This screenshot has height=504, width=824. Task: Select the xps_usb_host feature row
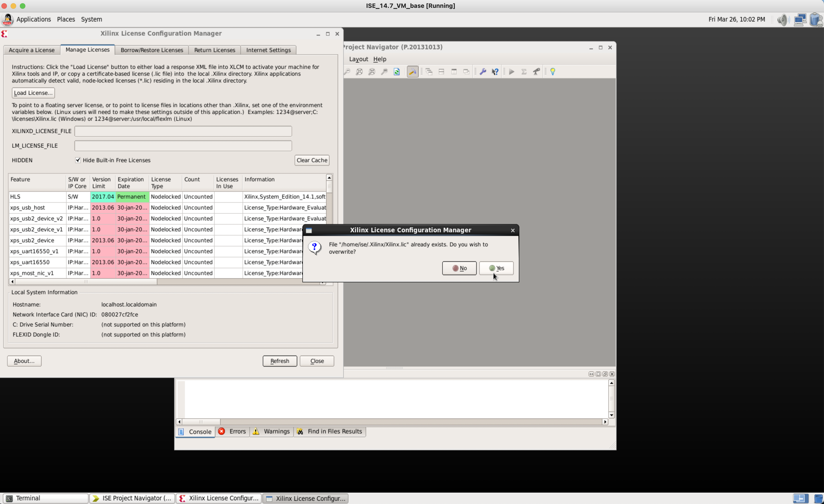tap(167, 208)
